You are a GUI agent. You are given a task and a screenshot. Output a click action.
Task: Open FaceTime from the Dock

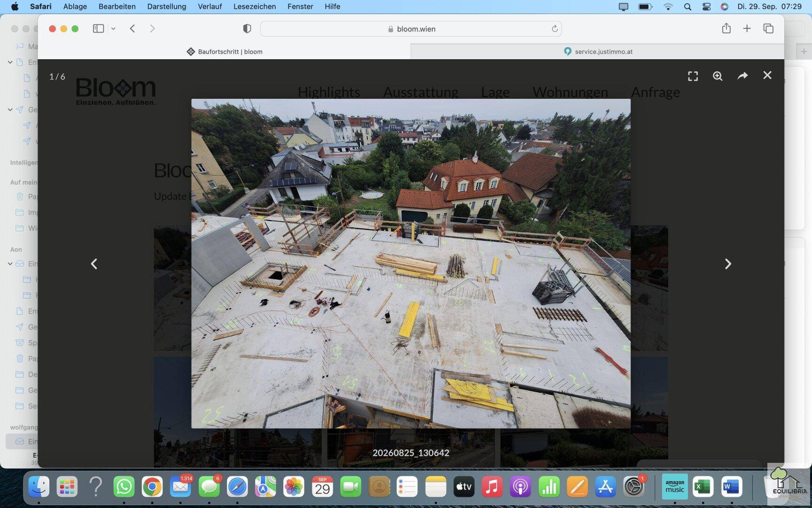(351, 487)
